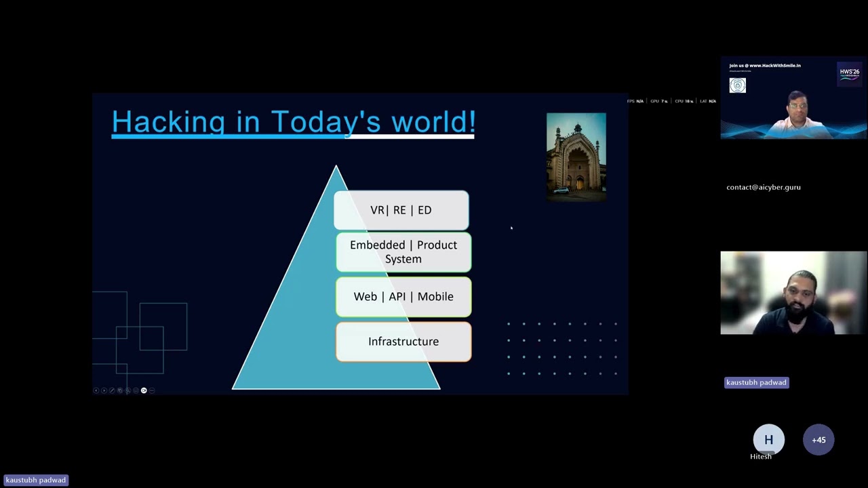Select kaustubh padwad's video tile

coord(793,293)
